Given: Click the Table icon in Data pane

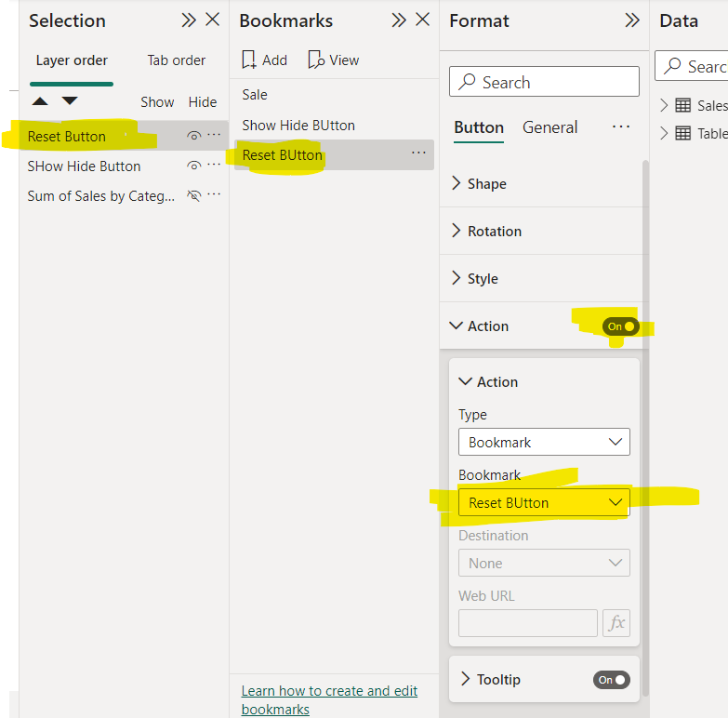Looking at the screenshot, I should point(682,134).
